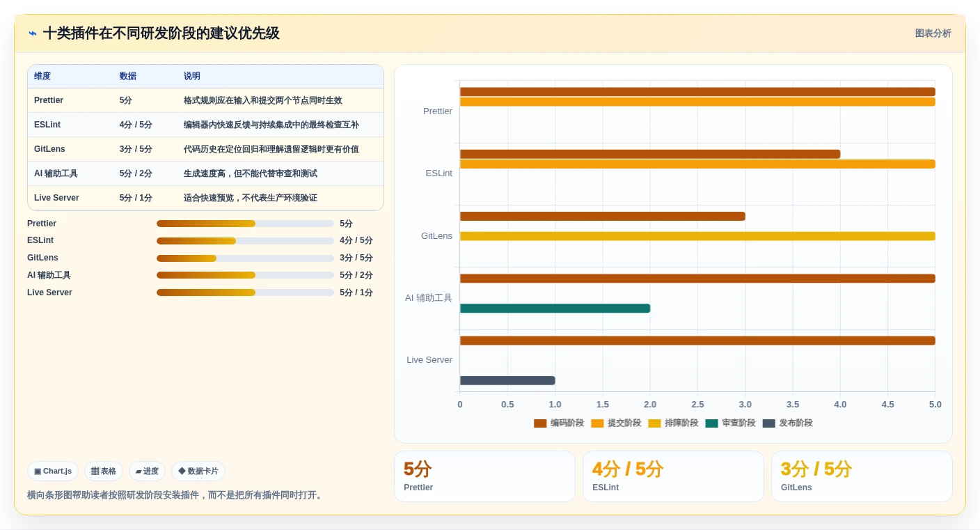
Task: Click the Live Server 发布阶段 gray bar
Action: [507, 381]
